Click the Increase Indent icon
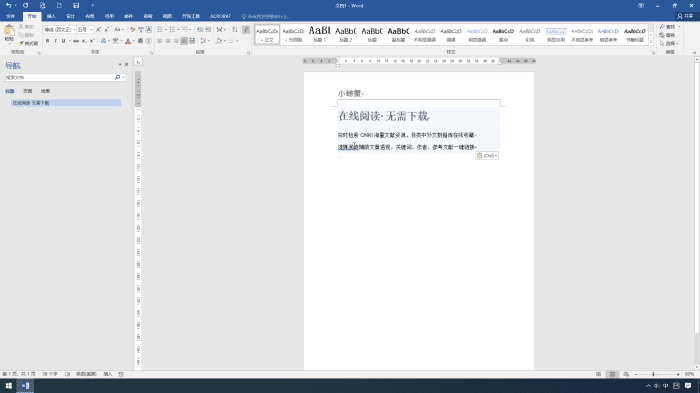 click(208, 29)
